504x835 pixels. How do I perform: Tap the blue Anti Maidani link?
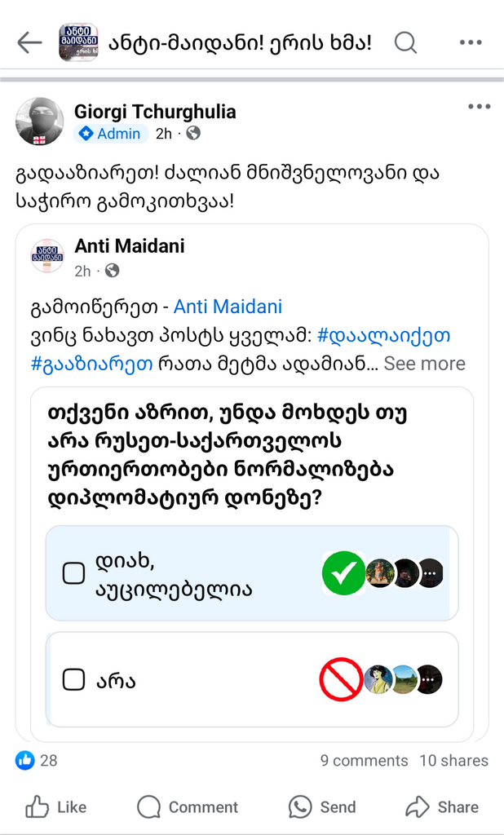tap(228, 307)
